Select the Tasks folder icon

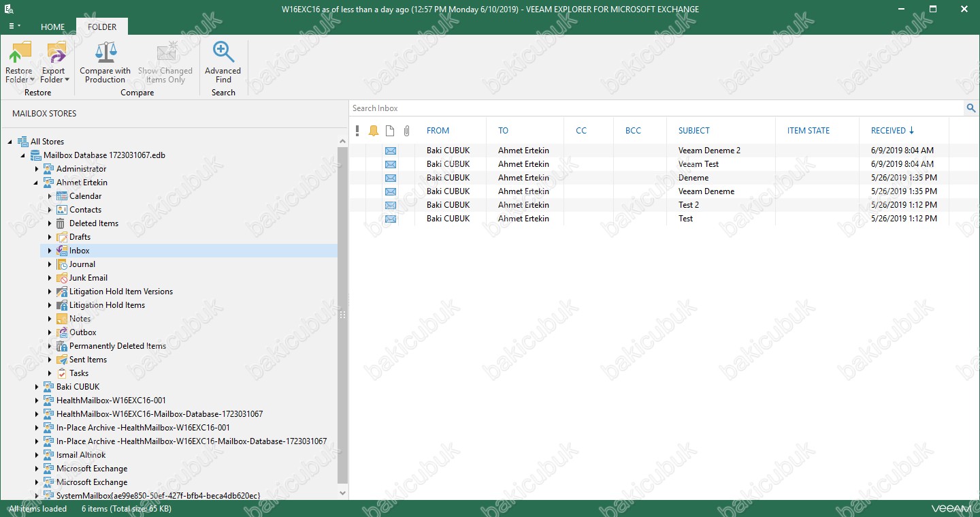click(62, 373)
